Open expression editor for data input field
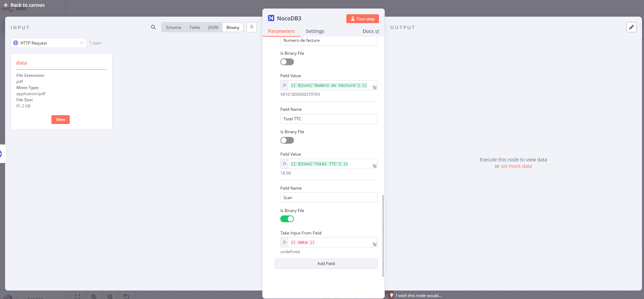 tap(375, 245)
